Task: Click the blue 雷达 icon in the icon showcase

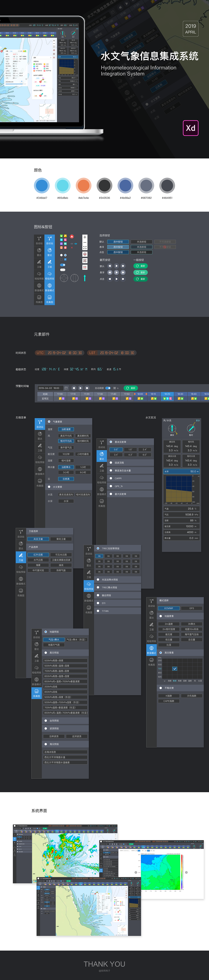Action: tap(49, 252)
